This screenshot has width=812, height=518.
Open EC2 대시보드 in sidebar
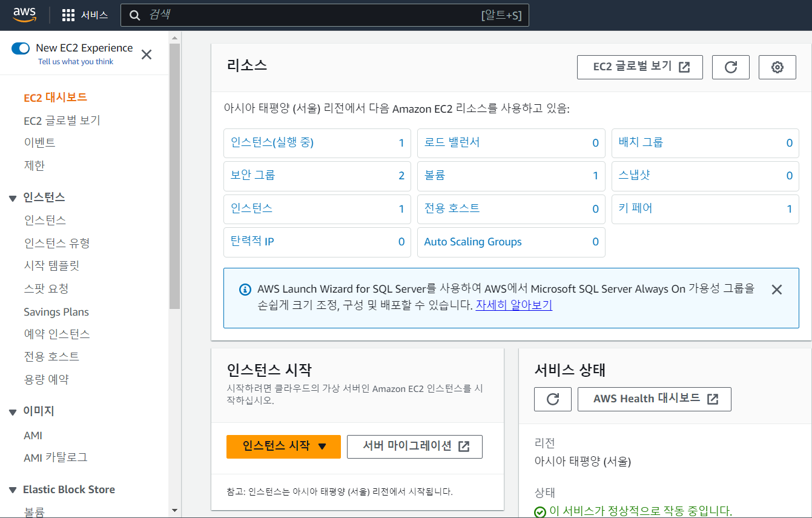[56, 98]
